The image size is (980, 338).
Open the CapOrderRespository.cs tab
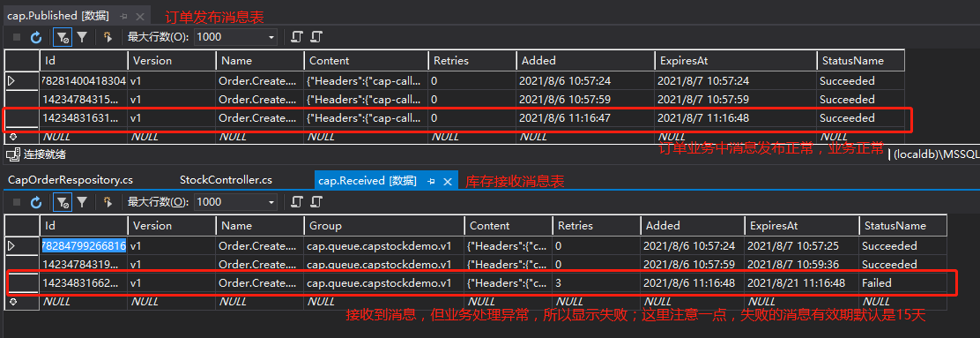(x=71, y=180)
